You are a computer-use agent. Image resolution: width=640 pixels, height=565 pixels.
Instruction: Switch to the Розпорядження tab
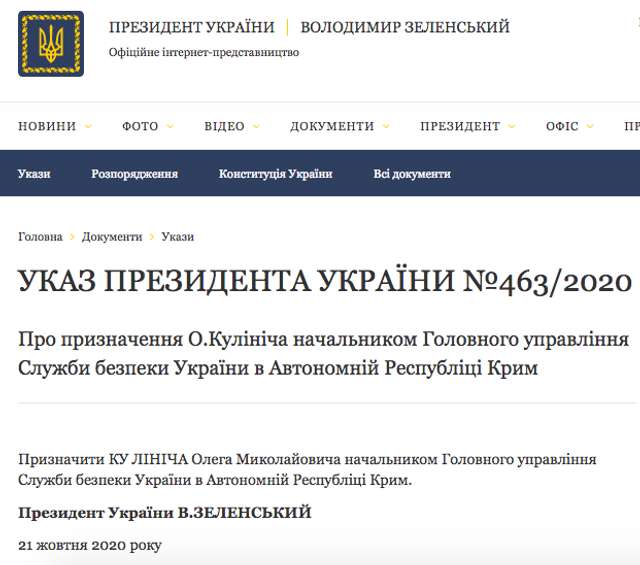tap(134, 174)
